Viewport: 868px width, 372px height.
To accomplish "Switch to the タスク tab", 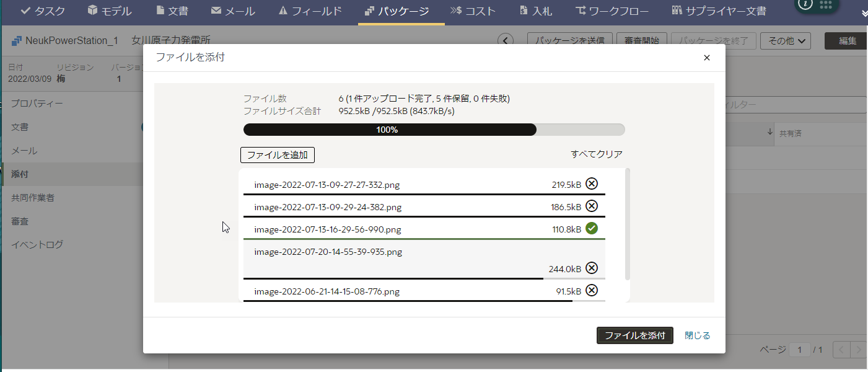I will (43, 11).
